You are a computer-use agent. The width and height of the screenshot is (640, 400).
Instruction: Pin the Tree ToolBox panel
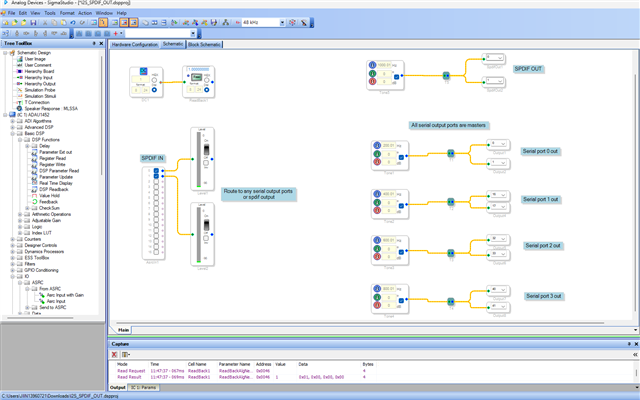tap(94, 43)
